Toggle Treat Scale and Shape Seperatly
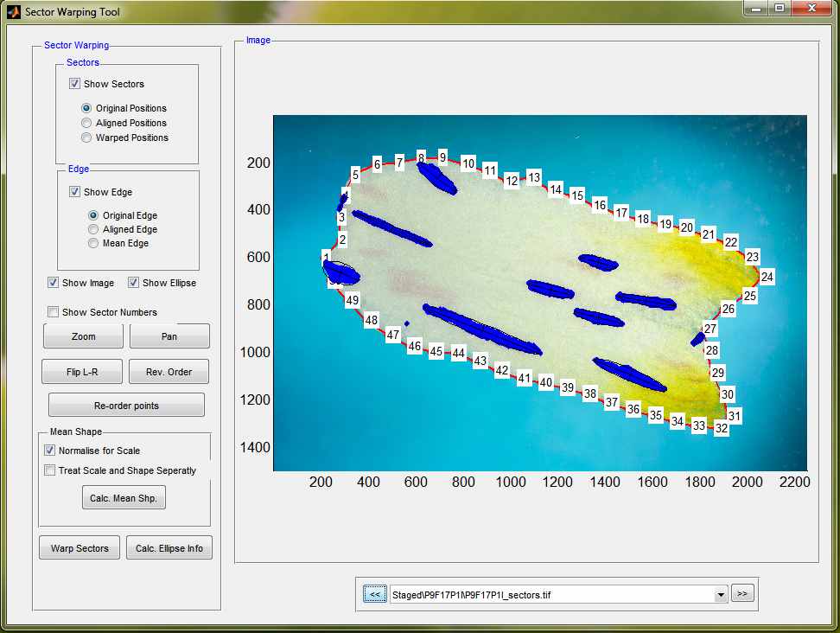The image size is (840, 633). click(x=50, y=470)
